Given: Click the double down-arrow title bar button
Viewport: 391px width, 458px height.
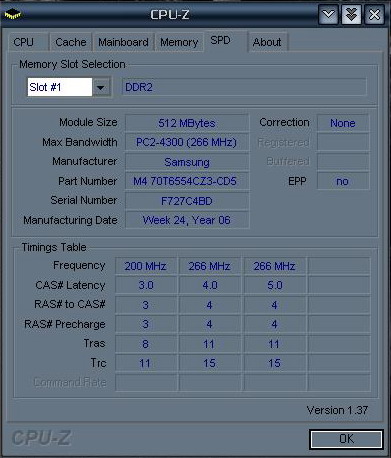Looking at the screenshot, I should [351, 15].
